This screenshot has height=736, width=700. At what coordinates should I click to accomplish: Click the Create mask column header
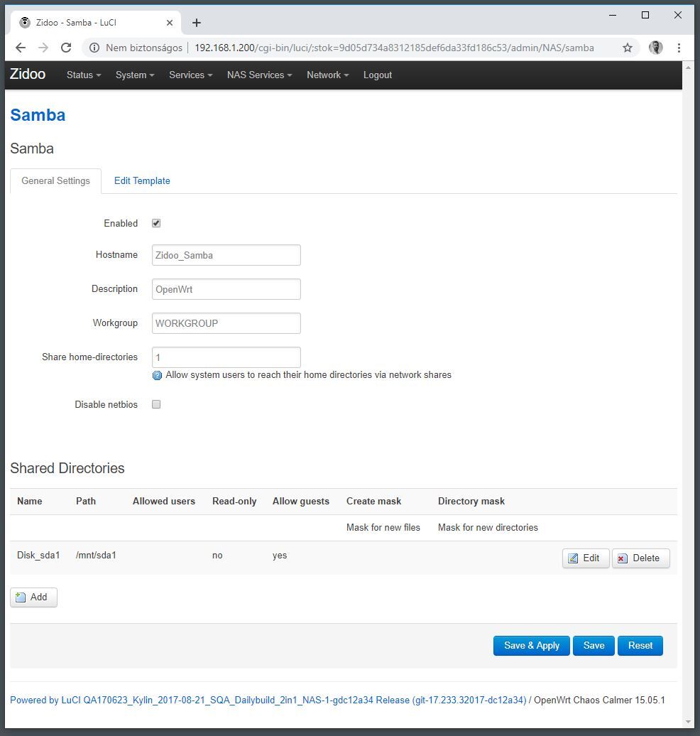[373, 502]
